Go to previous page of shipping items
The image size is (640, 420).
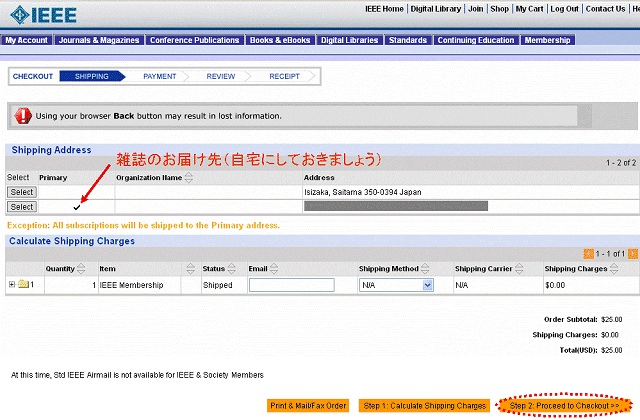pyautogui.click(x=589, y=254)
